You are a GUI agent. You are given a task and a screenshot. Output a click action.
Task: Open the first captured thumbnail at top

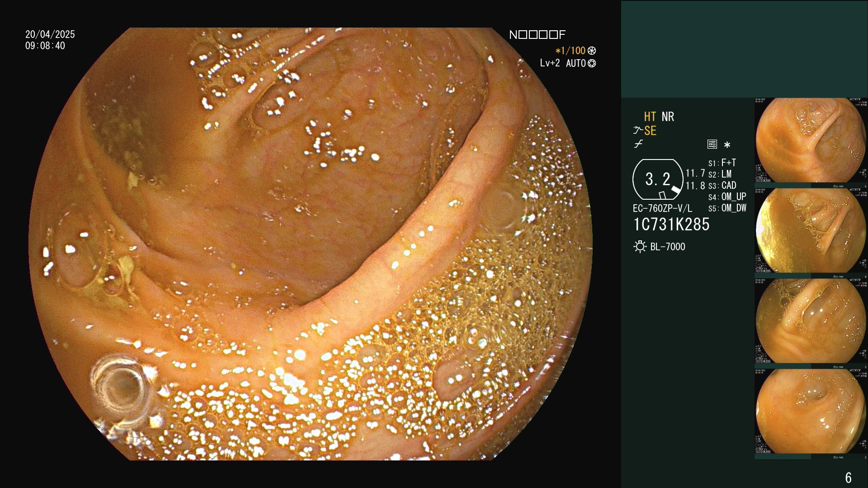pyautogui.click(x=811, y=140)
